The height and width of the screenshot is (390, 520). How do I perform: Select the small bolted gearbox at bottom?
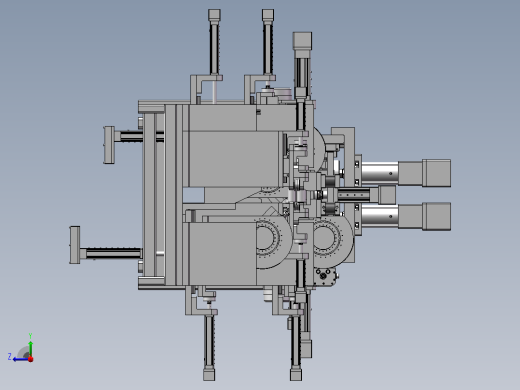pyautogui.click(x=325, y=276)
